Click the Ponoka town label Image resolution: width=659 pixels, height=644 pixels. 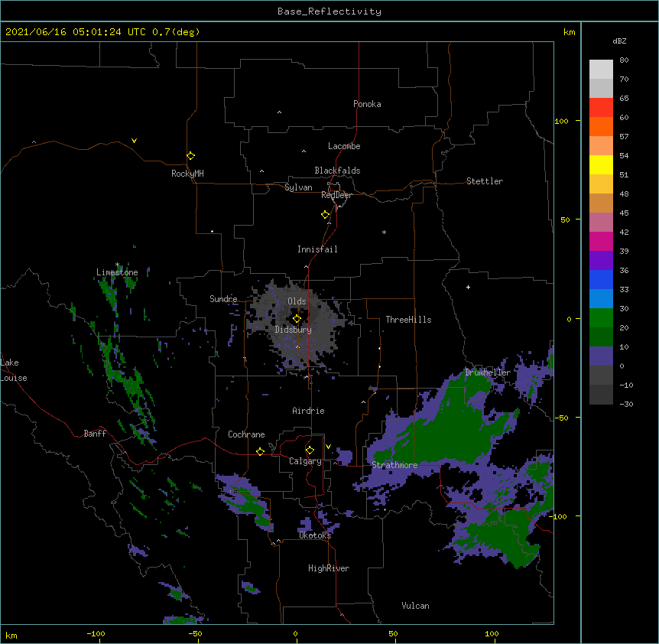tap(367, 104)
